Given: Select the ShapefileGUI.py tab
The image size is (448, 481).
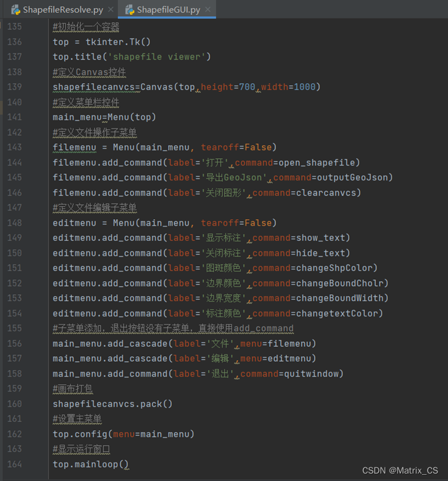Looking at the screenshot, I should click(168, 10).
